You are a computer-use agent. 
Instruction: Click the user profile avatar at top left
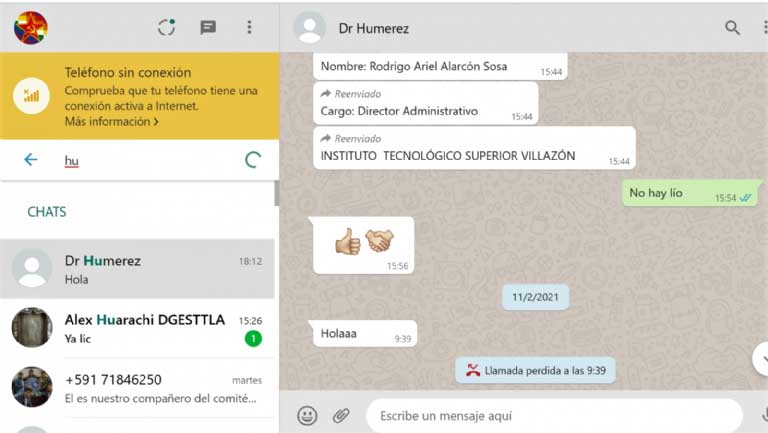pyautogui.click(x=30, y=27)
